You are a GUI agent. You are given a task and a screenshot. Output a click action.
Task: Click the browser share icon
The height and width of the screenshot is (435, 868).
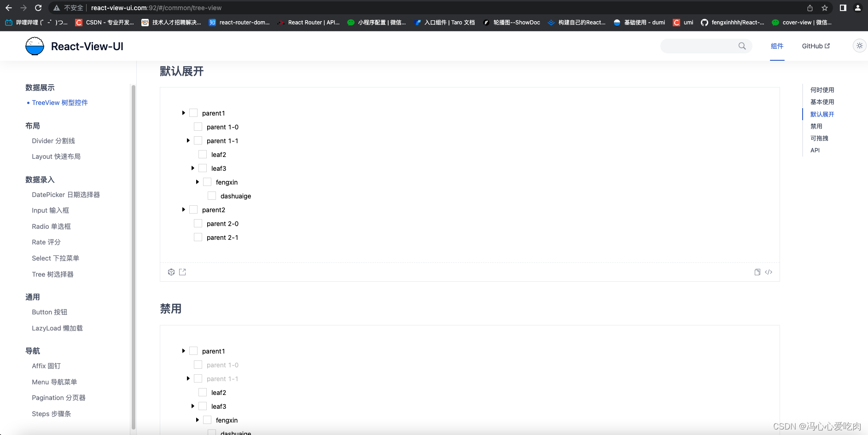tap(810, 8)
